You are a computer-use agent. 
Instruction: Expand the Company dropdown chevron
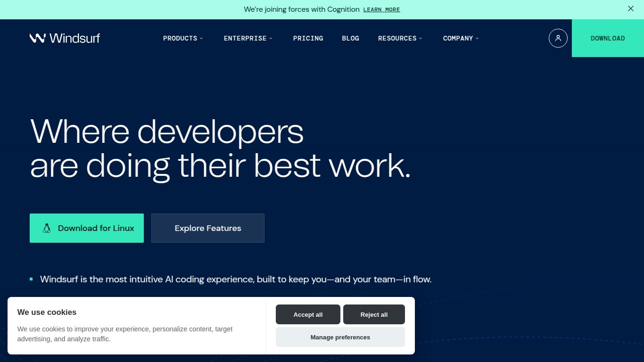477,39
